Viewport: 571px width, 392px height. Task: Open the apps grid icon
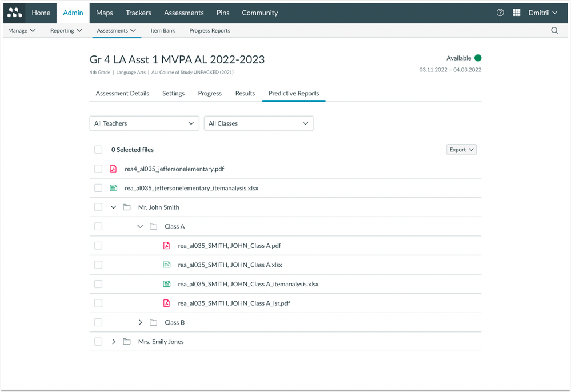[517, 13]
